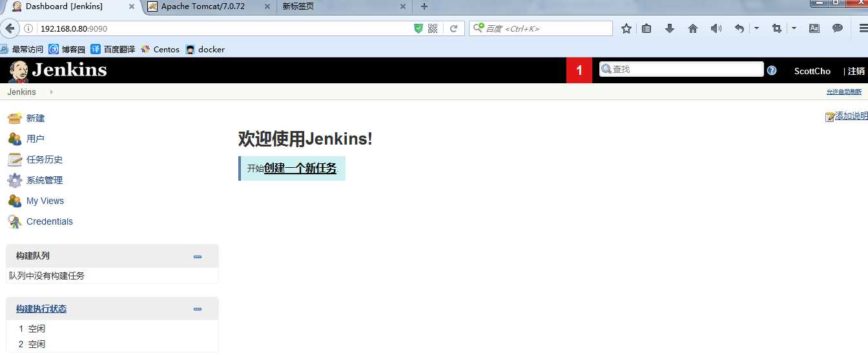Open the 博客园 bookmark

[67, 49]
